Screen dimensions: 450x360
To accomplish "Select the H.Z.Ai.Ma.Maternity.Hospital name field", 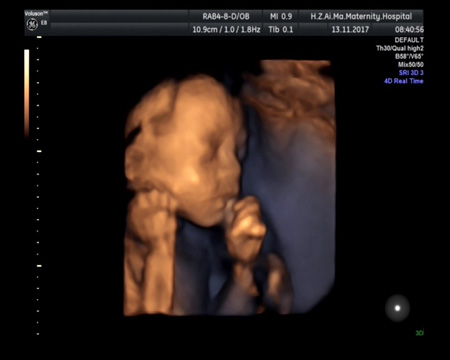I will tap(361, 16).
